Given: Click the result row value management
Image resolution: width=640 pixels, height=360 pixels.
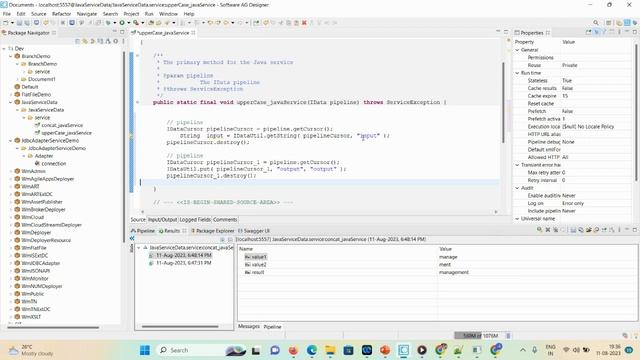Looking at the screenshot, I should [453, 272].
